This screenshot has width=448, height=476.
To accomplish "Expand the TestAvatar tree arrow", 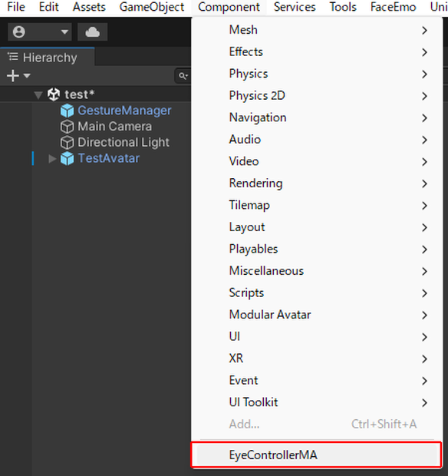I will (52, 159).
